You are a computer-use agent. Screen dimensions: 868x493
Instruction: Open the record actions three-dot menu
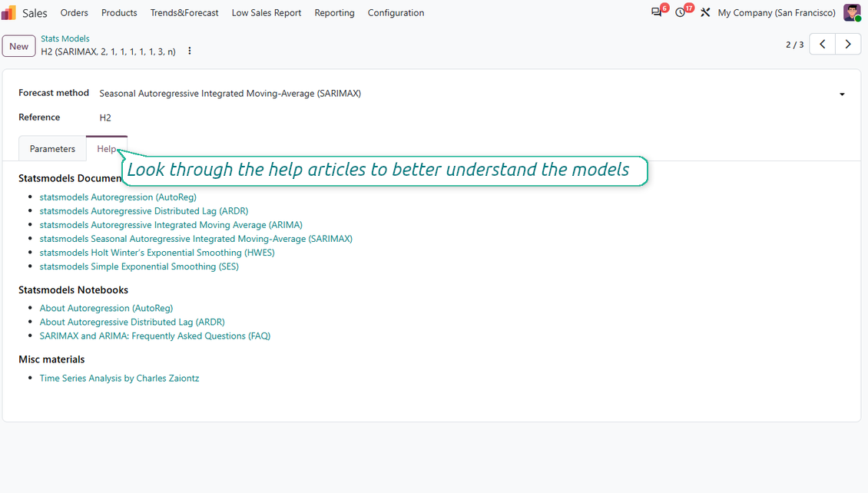[189, 51]
